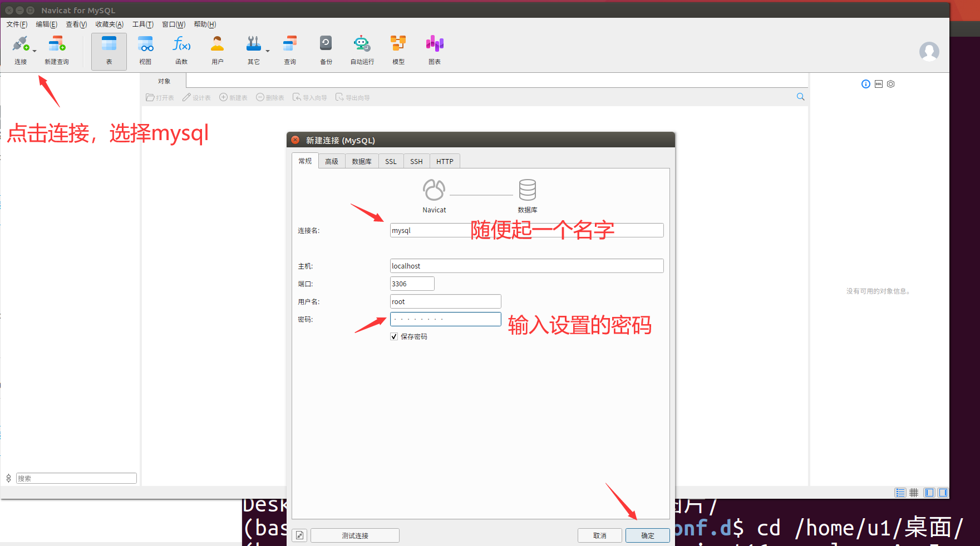
Task: Open the Connection (连接) toolbar icon
Action: click(20, 50)
